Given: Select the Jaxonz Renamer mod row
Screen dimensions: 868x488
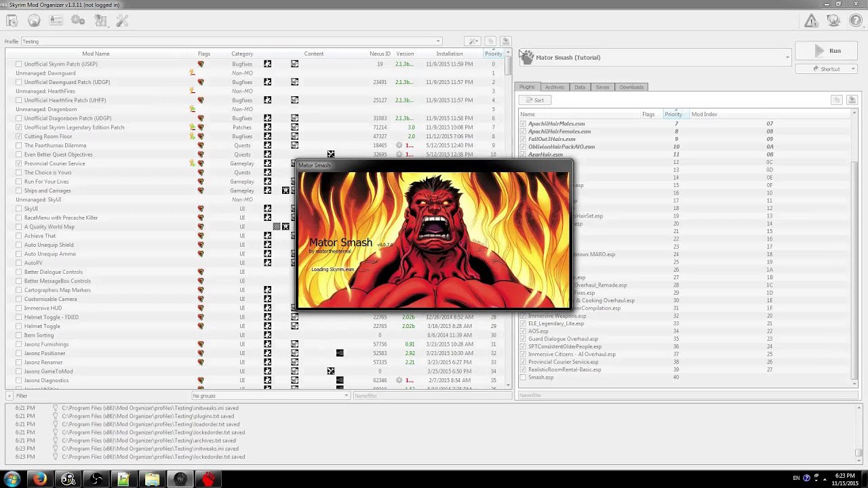Looking at the screenshot, I should coord(255,362).
